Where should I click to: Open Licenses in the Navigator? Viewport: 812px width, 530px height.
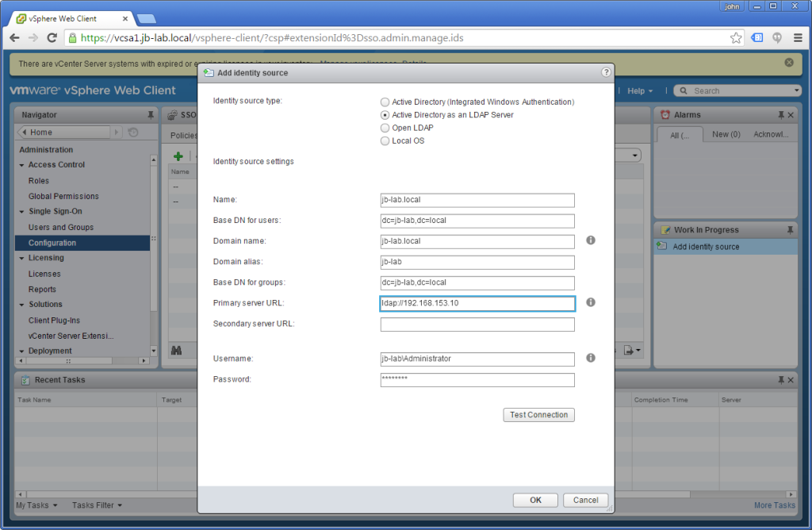[44, 274]
